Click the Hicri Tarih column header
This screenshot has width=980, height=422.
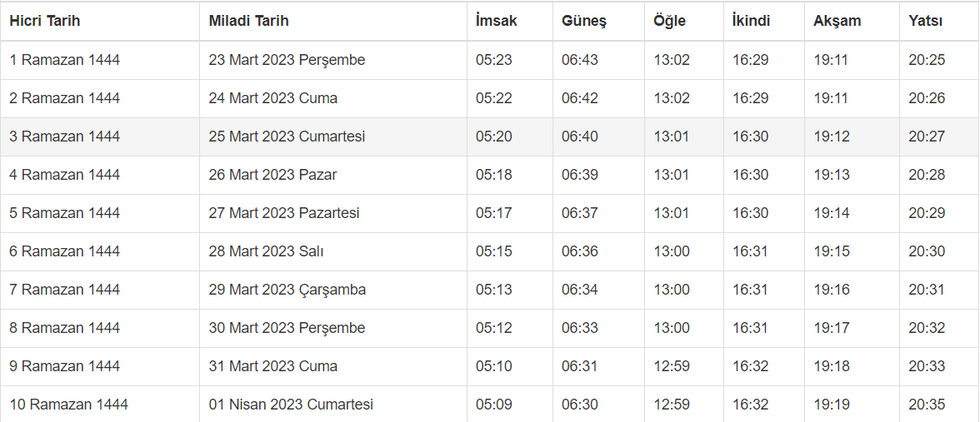(x=45, y=21)
